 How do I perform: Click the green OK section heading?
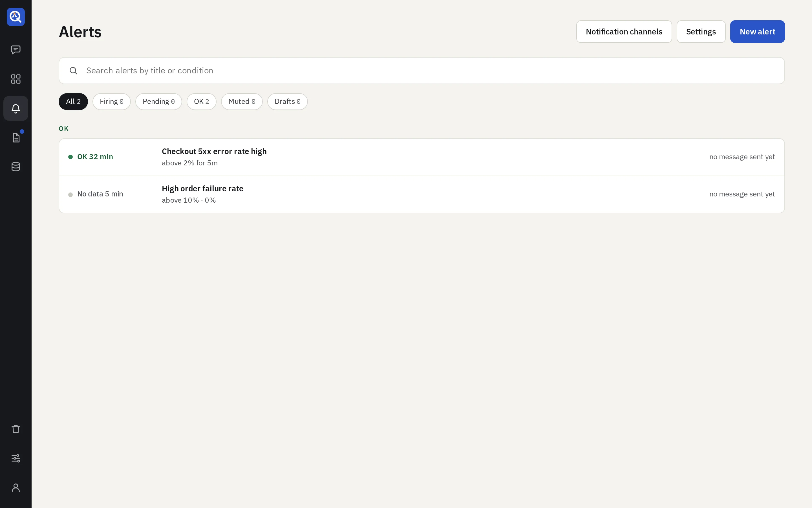[x=63, y=129]
